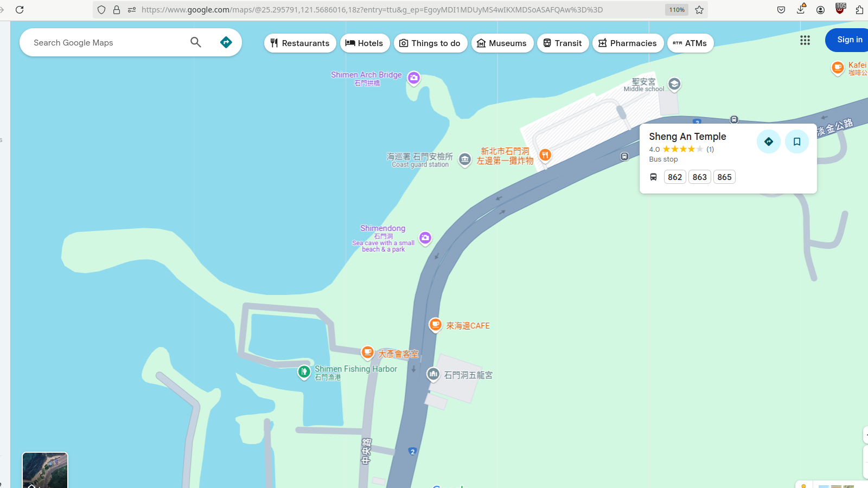
Task: Show Pharmacies nearby
Action: 628,43
